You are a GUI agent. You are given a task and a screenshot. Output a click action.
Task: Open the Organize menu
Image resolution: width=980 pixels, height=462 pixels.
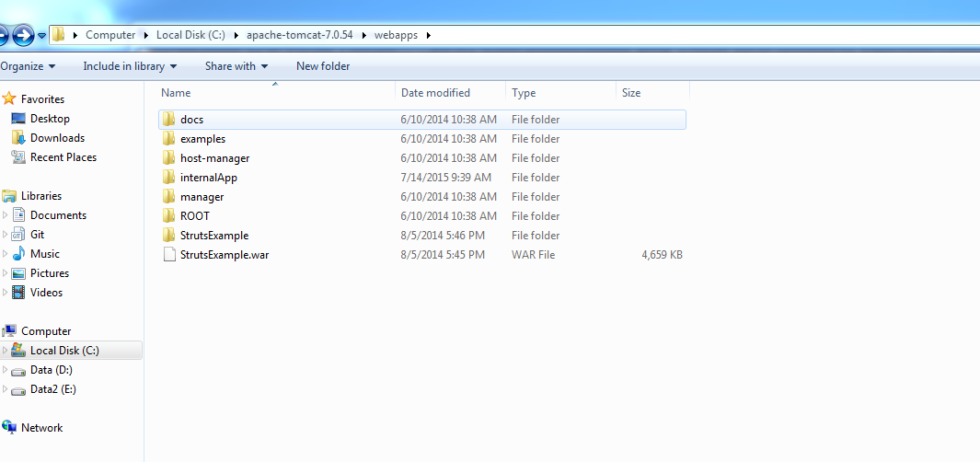click(x=28, y=66)
